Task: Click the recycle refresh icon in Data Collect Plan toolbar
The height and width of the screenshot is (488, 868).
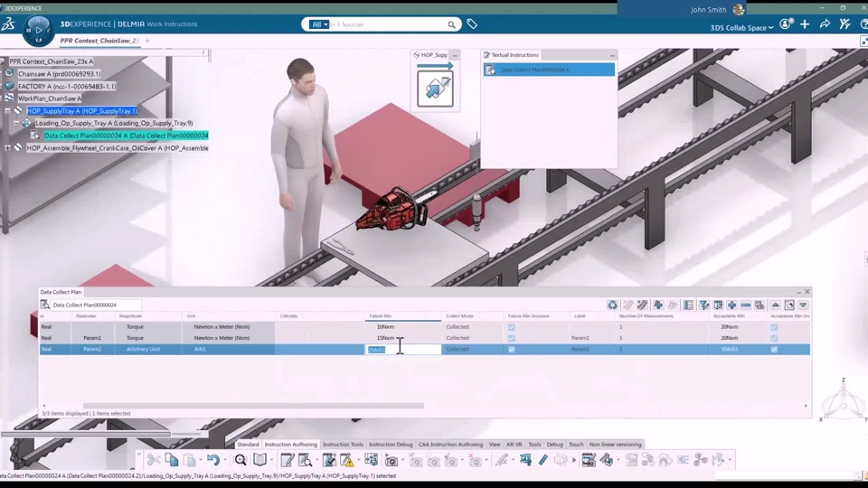Action: click(x=612, y=305)
